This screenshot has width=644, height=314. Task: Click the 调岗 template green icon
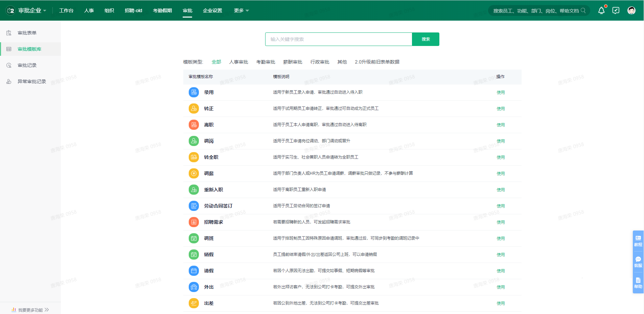pyautogui.click(x=194, y=141)
